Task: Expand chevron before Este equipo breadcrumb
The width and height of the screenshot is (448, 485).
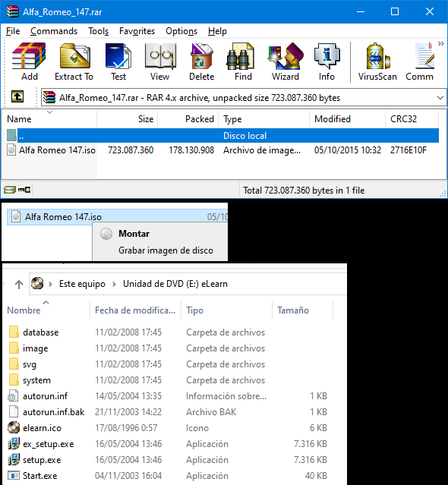Action: tap(50, 284)
